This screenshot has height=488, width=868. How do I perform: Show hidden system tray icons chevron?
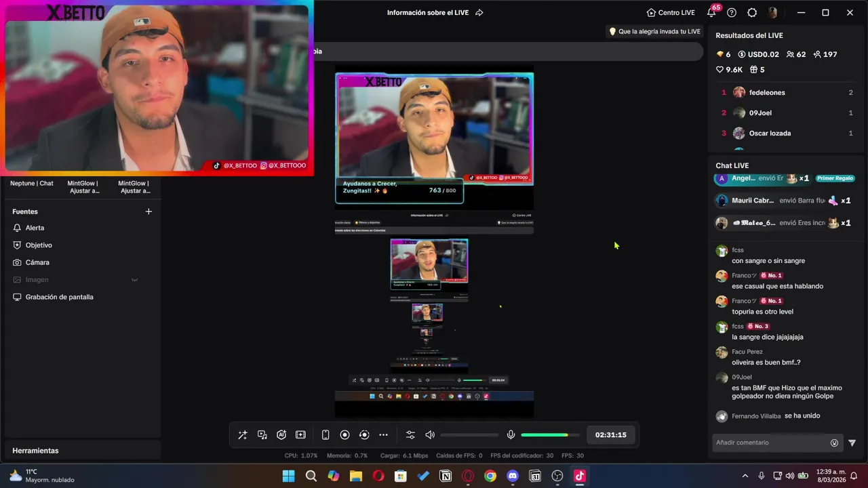pyautogui.click(x=745, y=476)
